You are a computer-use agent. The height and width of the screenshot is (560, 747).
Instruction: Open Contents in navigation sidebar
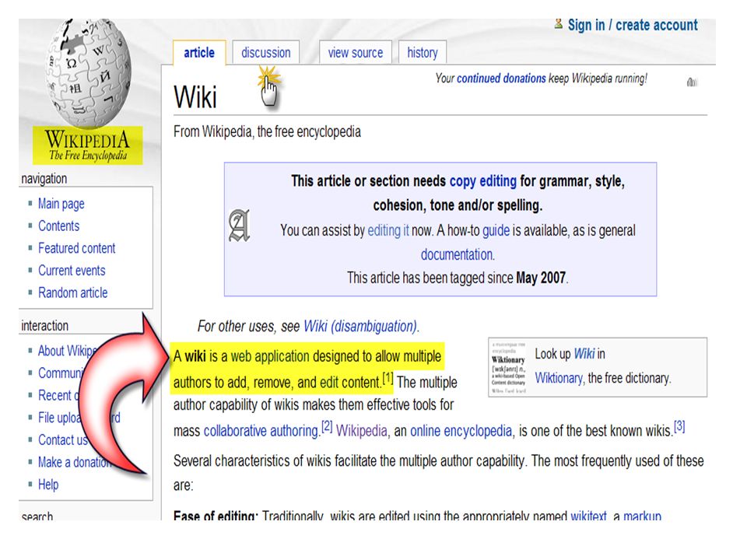[x=59, y=226]
